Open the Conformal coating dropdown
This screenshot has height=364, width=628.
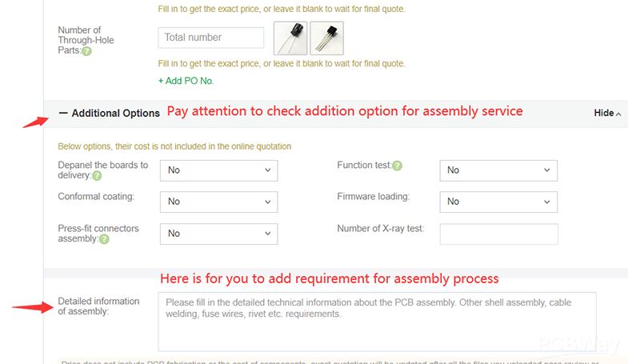218,202
